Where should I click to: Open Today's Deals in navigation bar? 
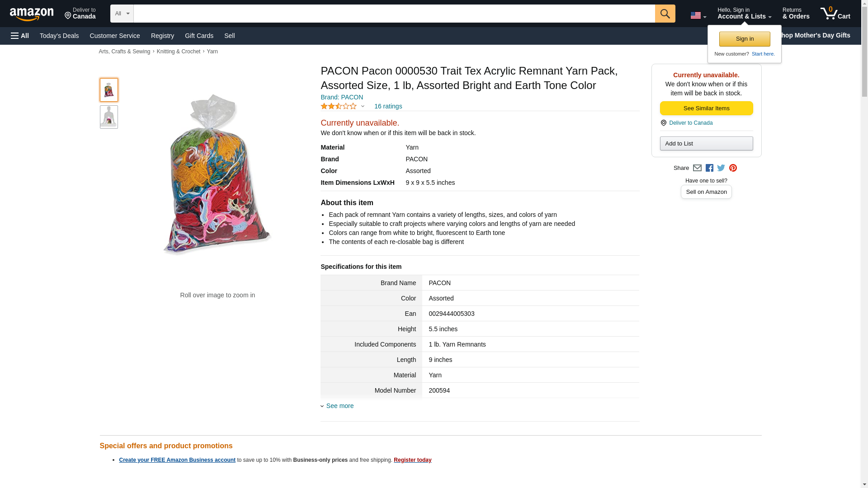[59, 36]
